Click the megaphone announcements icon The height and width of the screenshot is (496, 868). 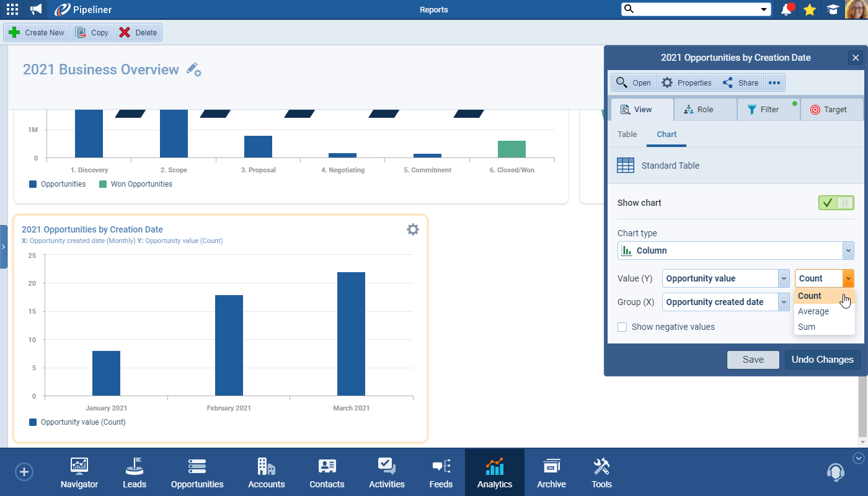(35, 9)
